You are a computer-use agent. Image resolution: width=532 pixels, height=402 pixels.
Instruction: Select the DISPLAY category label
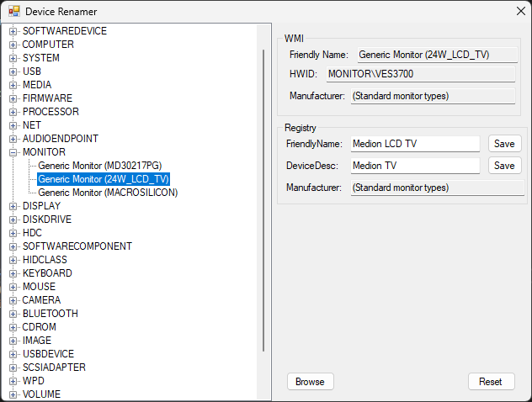pos(41,206)
